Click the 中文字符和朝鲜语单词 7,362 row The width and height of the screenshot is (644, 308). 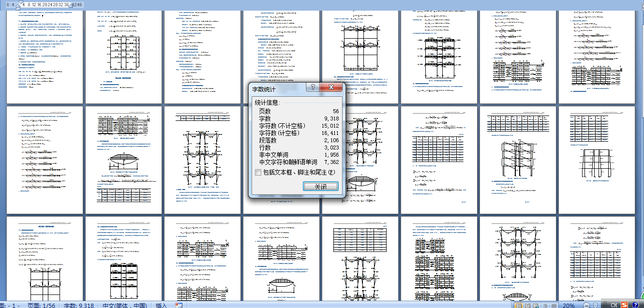[298, 162]
